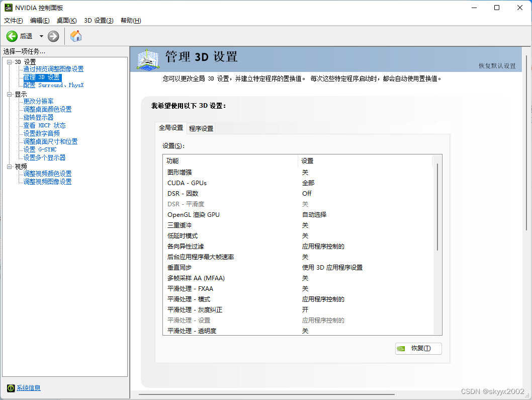The image size is (532, 400).
Task: Click the system information icon at bottom left
Action: click(x=11, y=388)
